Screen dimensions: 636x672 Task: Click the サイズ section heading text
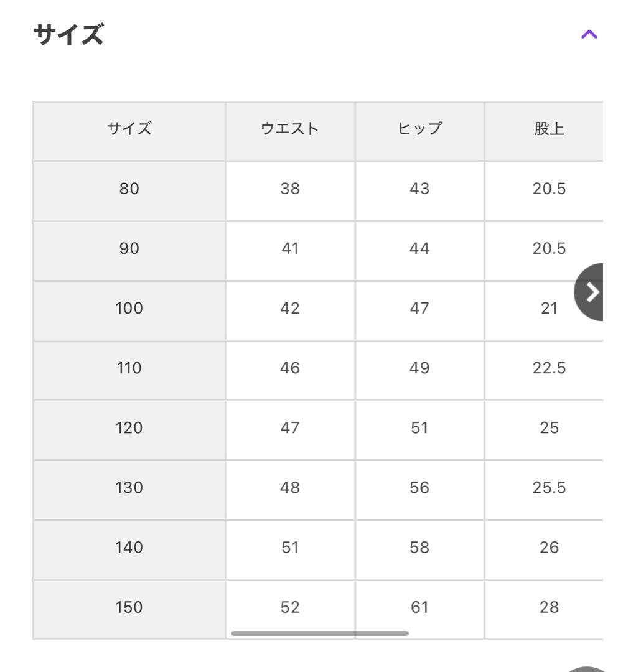click(x=68, y=35)
